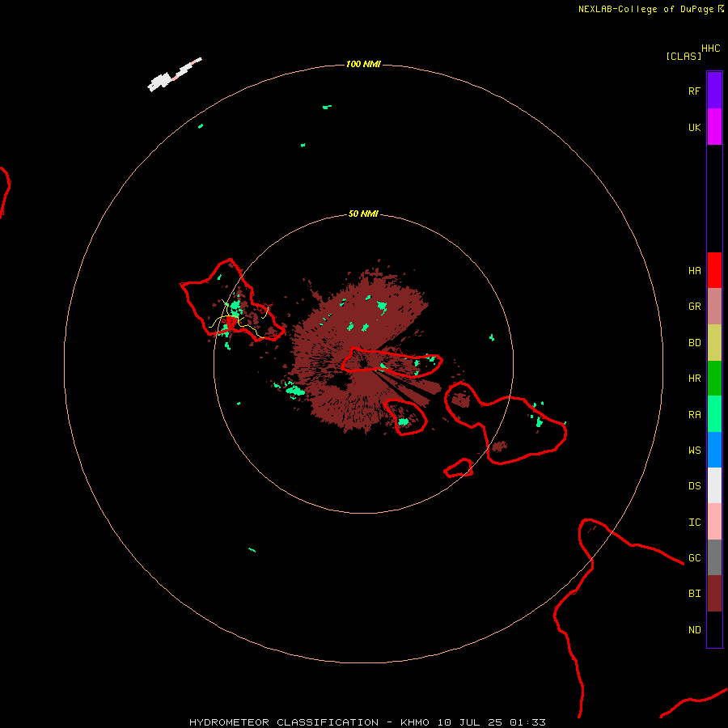Click the BD legend label
Screen dimensions: 728x728
(694, 343)
